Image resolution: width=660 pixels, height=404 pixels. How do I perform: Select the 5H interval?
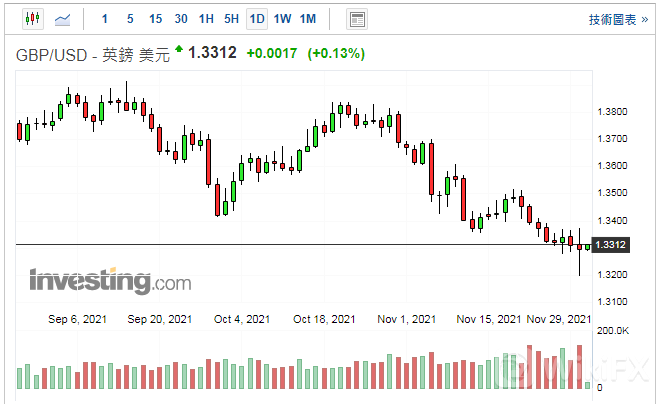click(x=231, y=19)
